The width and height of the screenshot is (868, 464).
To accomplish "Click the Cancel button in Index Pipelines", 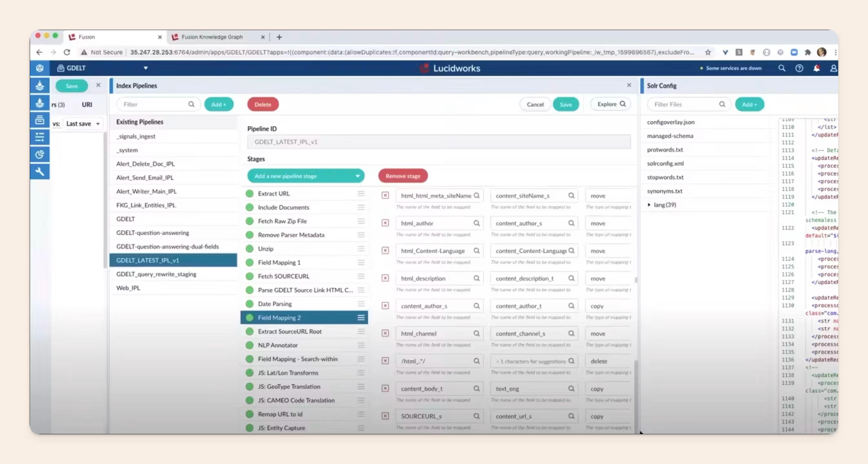I will 535,104.
